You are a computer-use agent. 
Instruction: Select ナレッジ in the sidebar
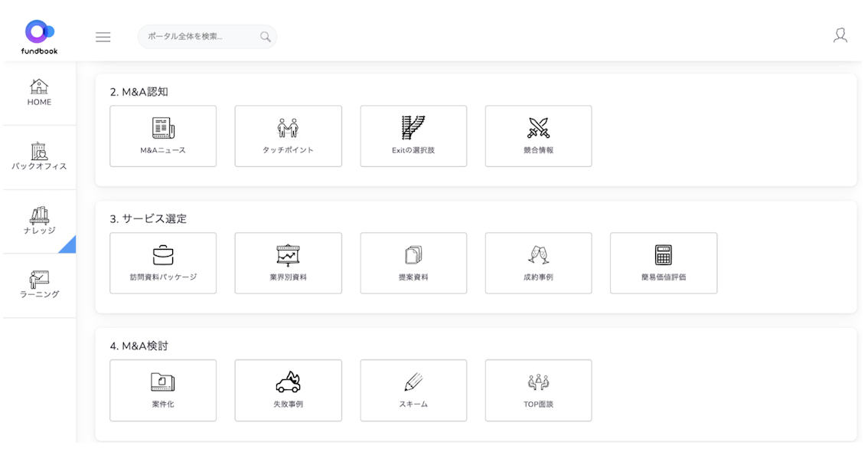[x=39, y=221]
